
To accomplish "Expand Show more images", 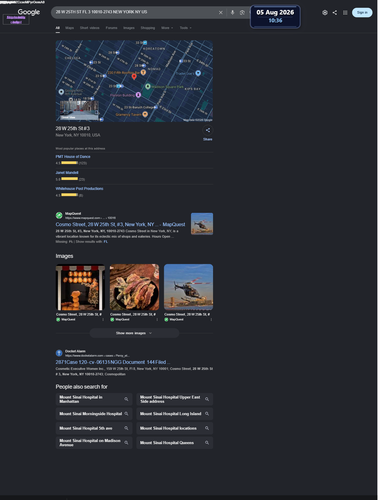I will point(134,333).
